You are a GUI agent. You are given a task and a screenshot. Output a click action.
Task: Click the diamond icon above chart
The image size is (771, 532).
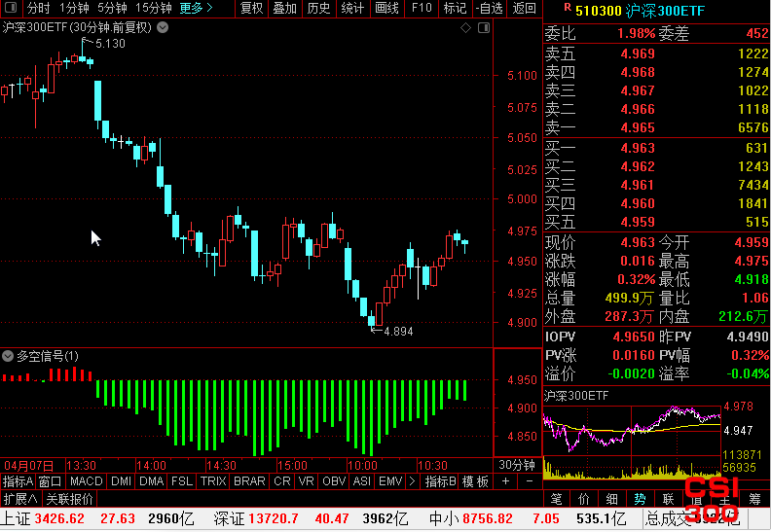coord(465,28)
